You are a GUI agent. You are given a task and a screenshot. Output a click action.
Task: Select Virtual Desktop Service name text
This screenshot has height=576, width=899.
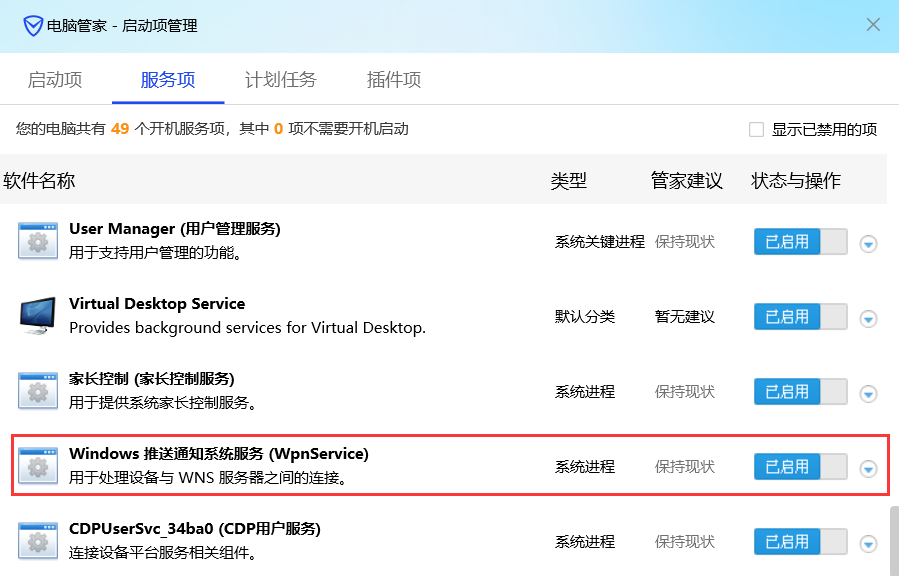[157, 303]
